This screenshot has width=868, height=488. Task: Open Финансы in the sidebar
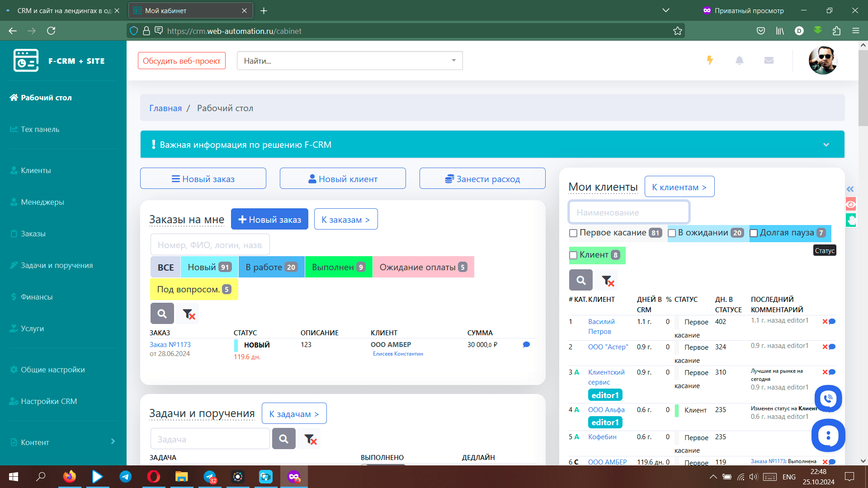coord(37,297)
